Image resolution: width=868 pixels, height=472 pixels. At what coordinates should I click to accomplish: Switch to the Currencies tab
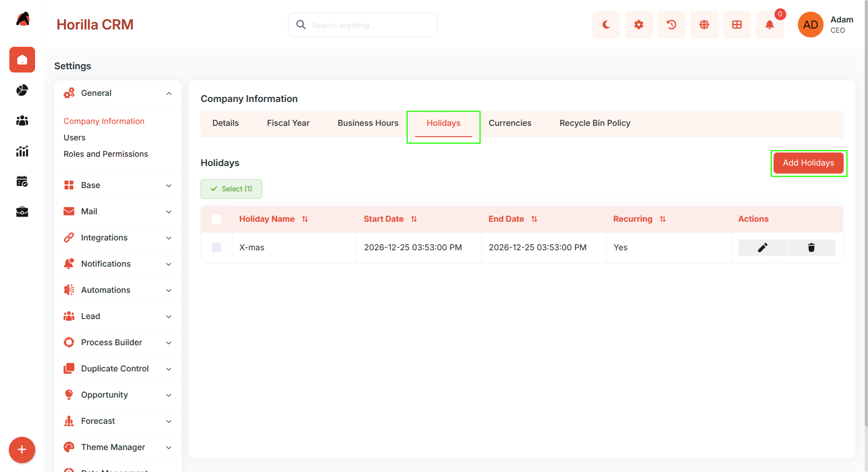(510, 123)
